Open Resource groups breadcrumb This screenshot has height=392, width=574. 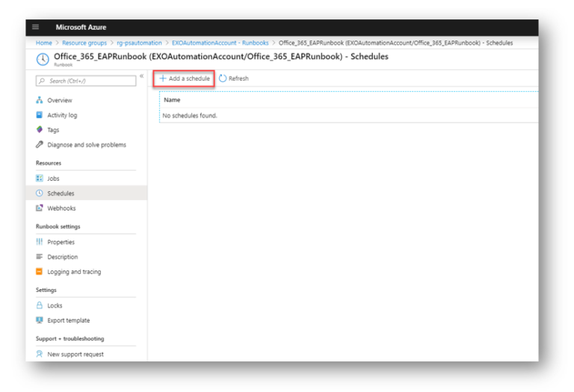[84, 43]
